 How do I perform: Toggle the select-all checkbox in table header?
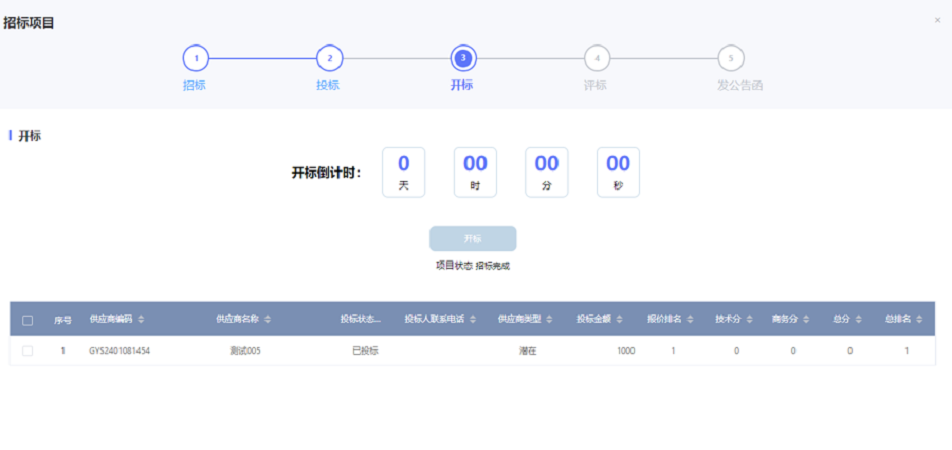[28, 321]
